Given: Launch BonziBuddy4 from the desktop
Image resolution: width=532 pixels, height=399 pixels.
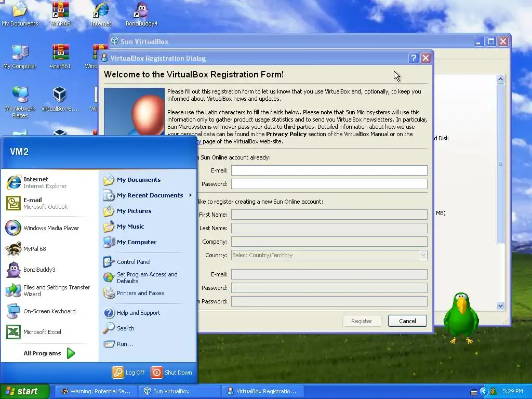Looking at the screenshot, I should click(x=141, y=14).
